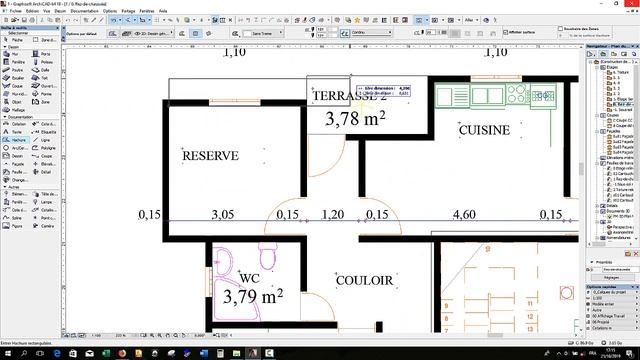Viewport: 640px width, 360px height.
Task: Select the Fenêtre window tool
Action: click(15, 62)
